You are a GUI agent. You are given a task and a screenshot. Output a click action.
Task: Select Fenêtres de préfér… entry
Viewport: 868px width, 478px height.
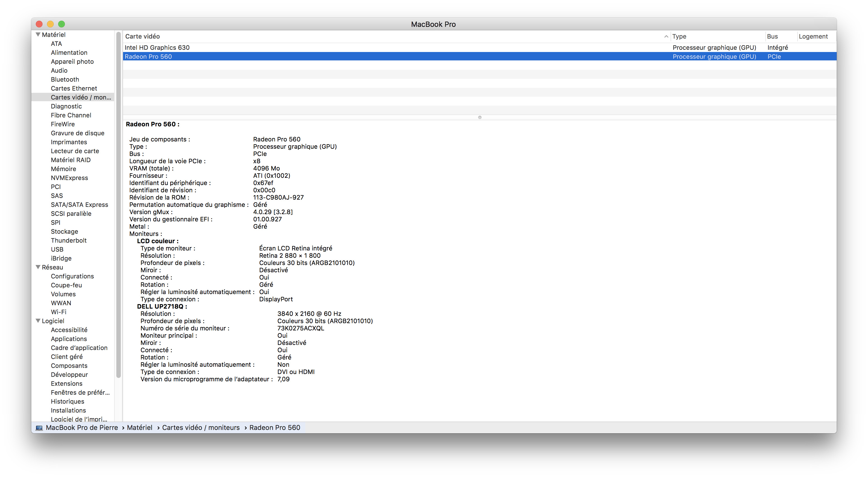pos(80,392)
